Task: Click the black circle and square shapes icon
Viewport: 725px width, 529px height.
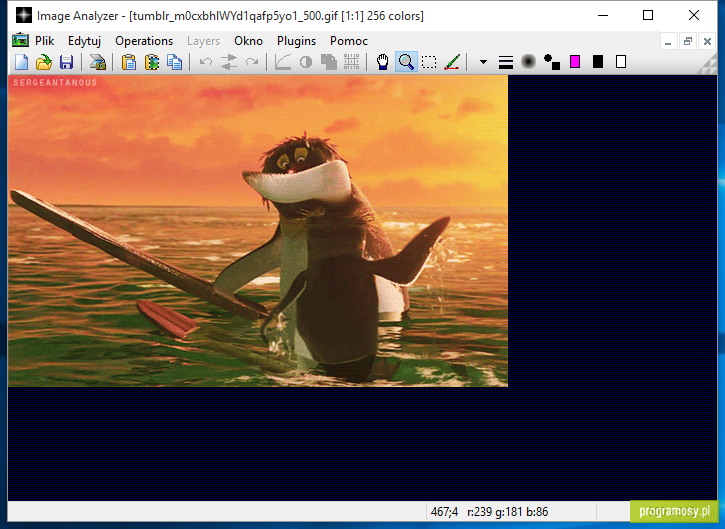Action: point(552,62)
